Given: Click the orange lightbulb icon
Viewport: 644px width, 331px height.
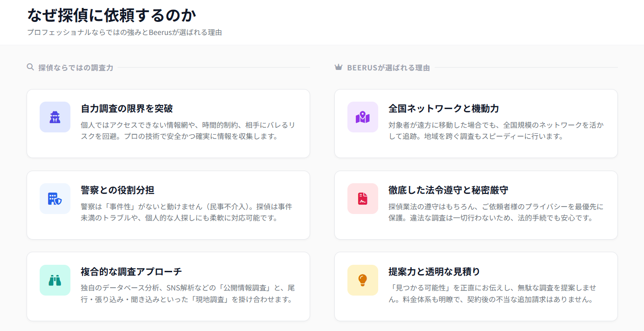Looking at the screenshot, I should (362, 280).
